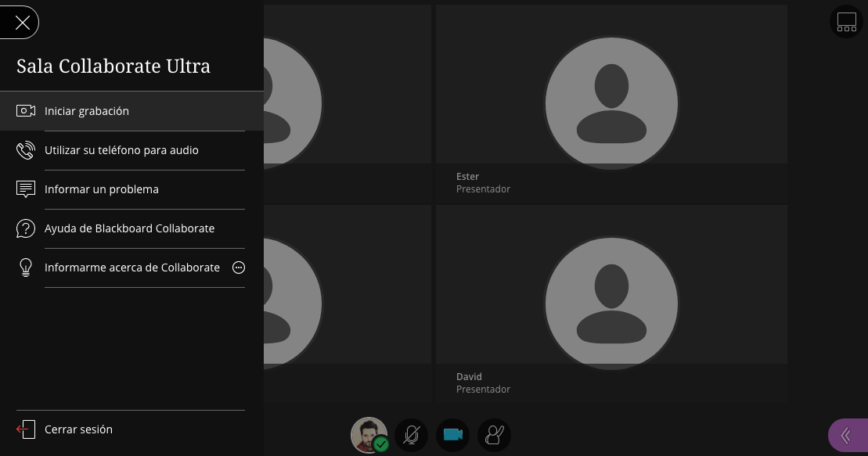Viewport: 868px width, 456px height.
Task: Click Presentador label under David
Action: click(483, 390)
